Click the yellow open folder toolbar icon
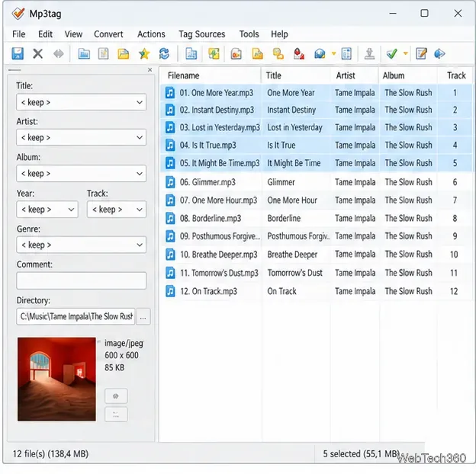Viewport: 476px width, 474px height. [x=124, y=53]
